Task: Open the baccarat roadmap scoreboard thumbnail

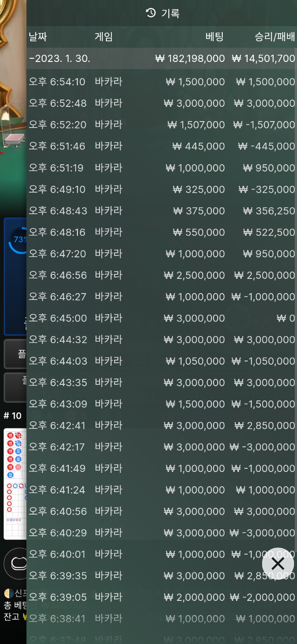Action: [x=15, y=484]
